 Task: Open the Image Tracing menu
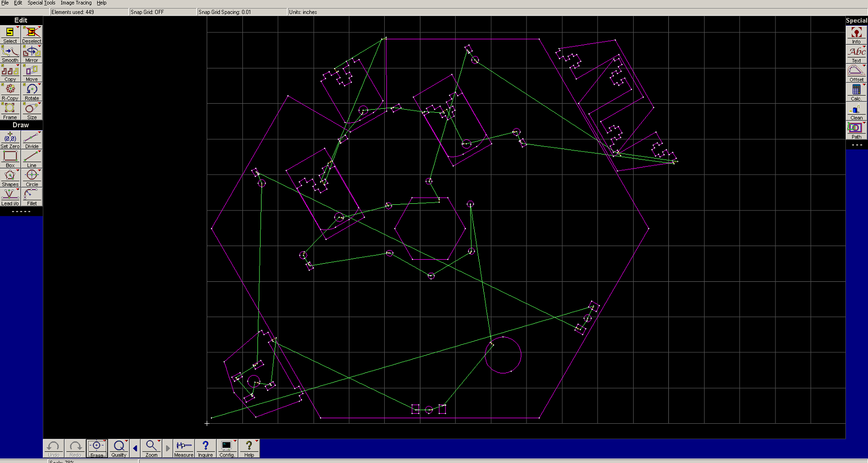(x=76, y=3)
